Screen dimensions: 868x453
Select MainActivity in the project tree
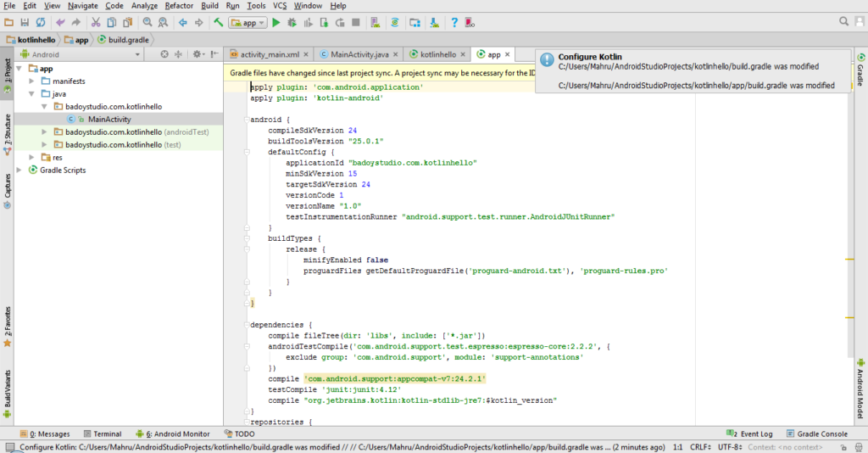click(x=108, y=120)
